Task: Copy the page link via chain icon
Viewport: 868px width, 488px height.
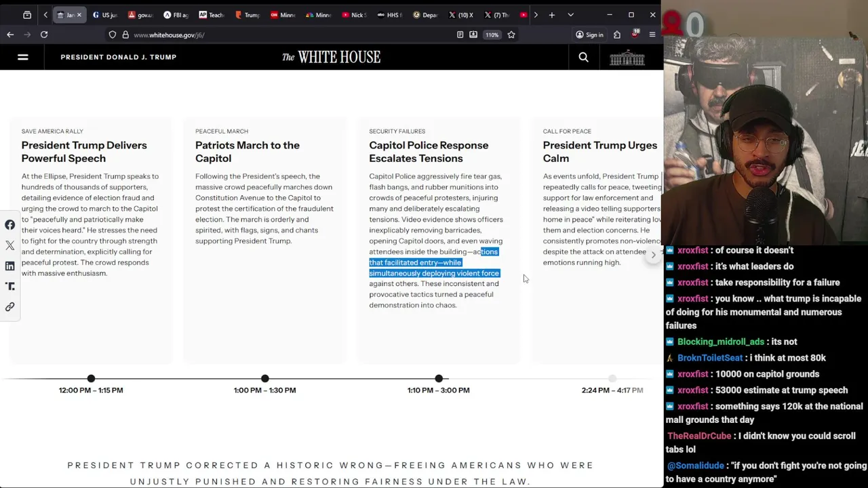Action: 9,307
